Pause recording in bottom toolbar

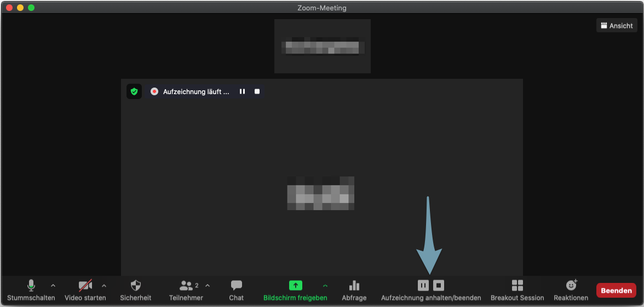tap(423, 285)
